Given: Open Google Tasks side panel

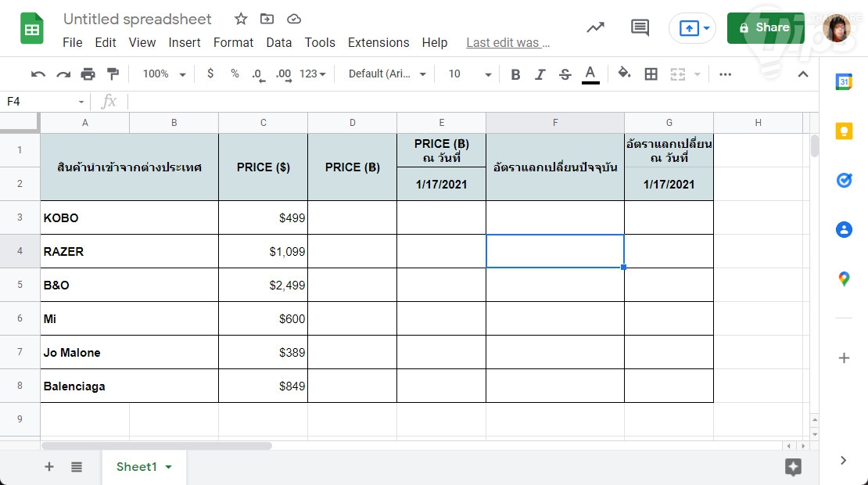Looking at the screenshot, I should click(844, 180).
